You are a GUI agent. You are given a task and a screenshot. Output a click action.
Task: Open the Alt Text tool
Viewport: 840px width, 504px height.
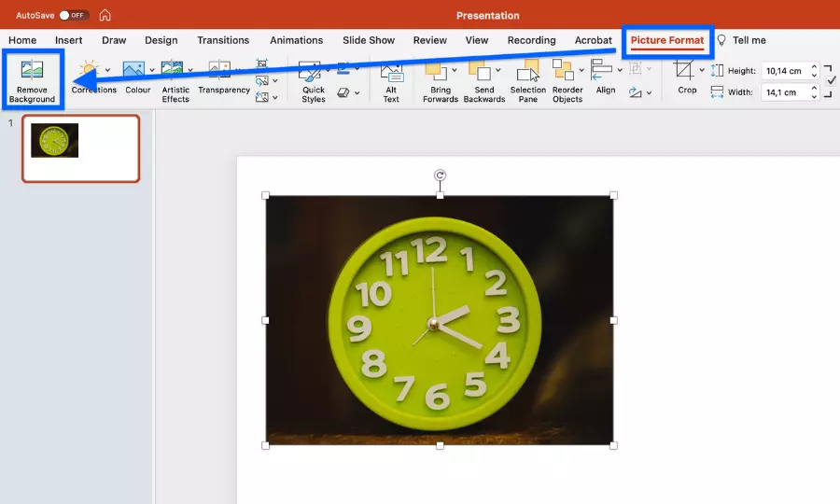tap(392, 81)
